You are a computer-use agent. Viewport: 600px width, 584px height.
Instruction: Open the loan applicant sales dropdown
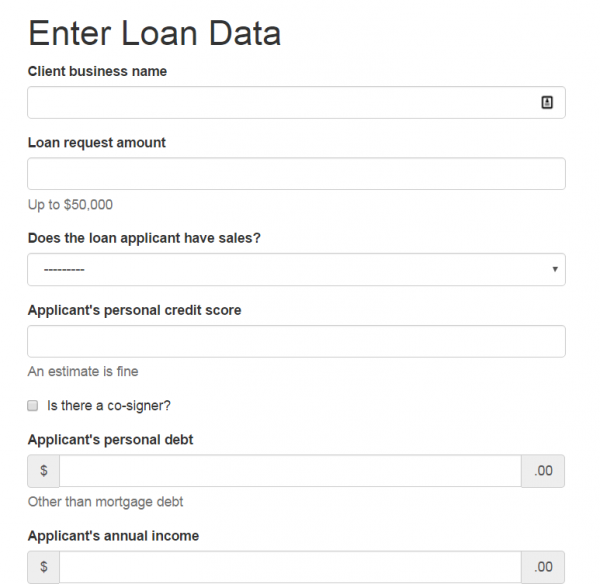pyautogui.click(x=296, y=269)
